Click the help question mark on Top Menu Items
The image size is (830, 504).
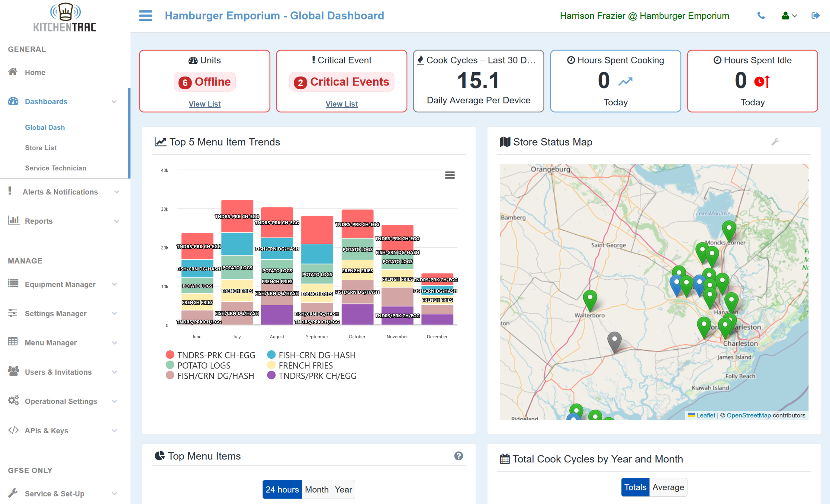(458, 456)
